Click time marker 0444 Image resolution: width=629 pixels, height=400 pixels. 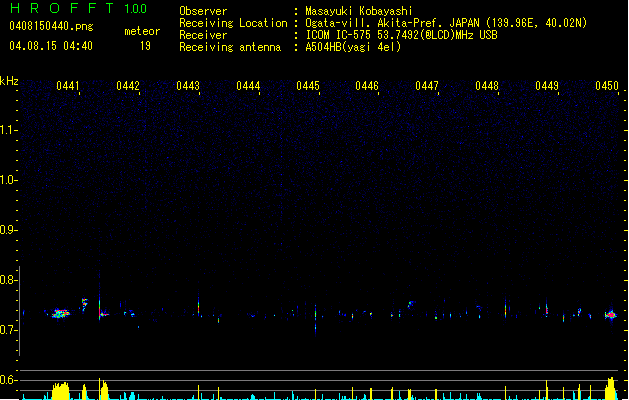(248, 86)
